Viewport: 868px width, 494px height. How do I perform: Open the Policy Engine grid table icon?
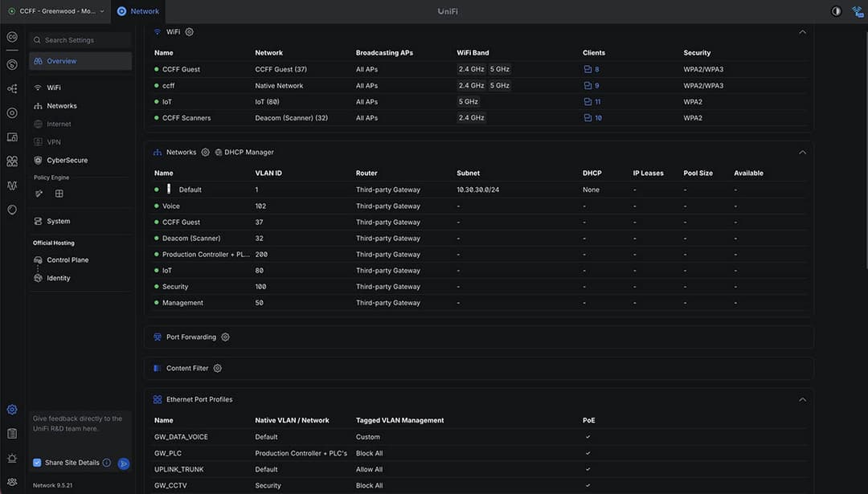[59, 194]
